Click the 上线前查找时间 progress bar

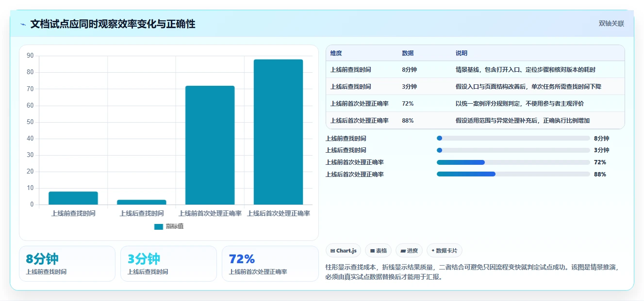(513, 138)
